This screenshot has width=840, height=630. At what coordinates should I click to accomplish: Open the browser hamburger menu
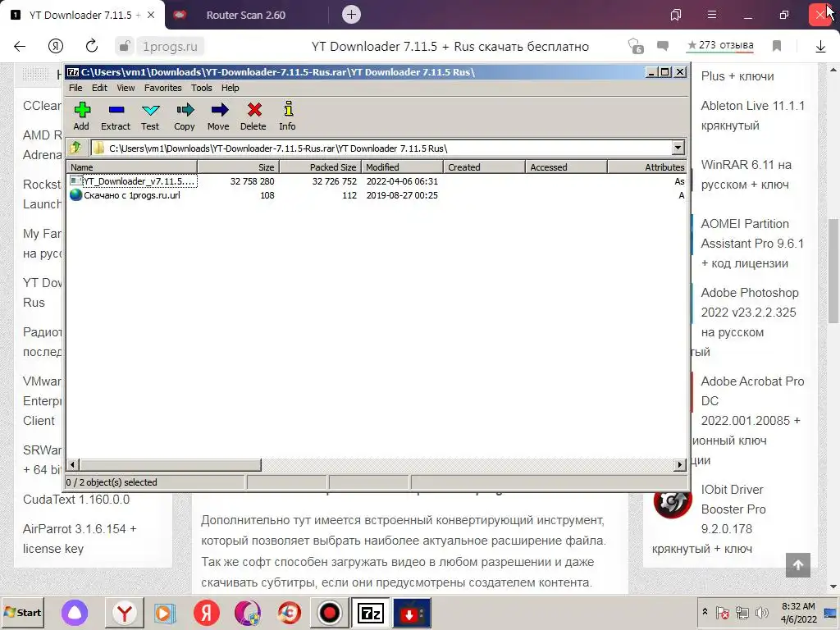712,15
